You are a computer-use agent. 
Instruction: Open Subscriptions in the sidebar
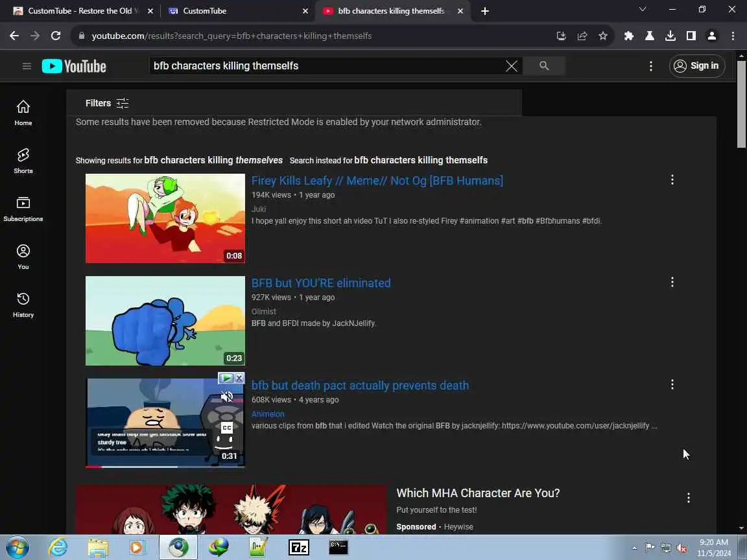(x=23, y=209)
